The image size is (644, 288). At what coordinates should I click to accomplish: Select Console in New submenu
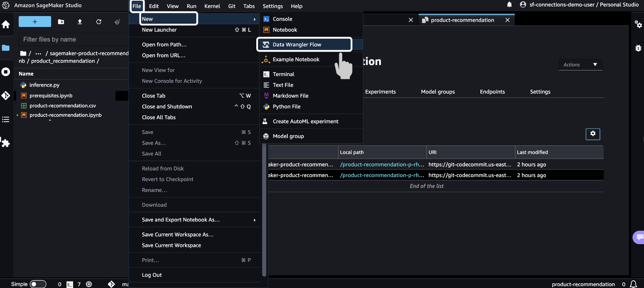point(311,19)
